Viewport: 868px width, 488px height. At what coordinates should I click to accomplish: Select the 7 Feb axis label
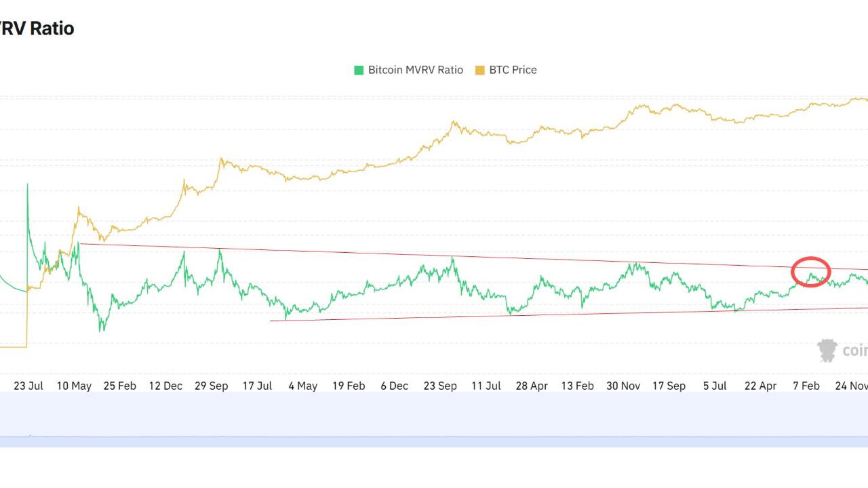tap(806, 386)
